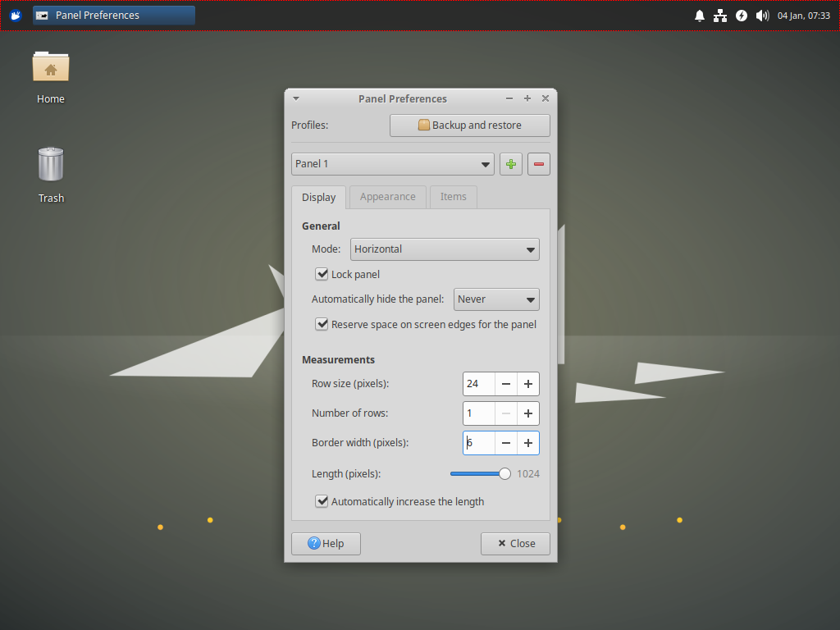Open the Items tab
The height and width of the screenshot is (630, 840).
tap(453, 197)
